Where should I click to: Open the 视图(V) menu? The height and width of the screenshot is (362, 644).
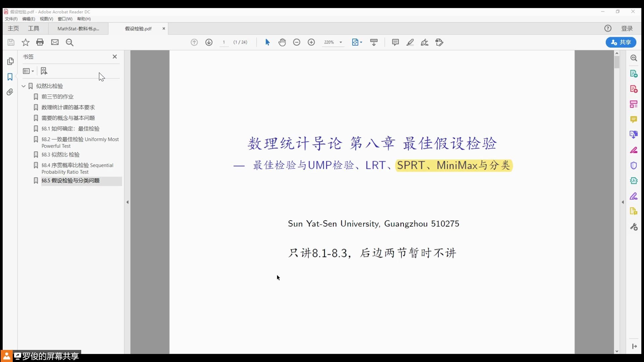[x=46, y=19]
